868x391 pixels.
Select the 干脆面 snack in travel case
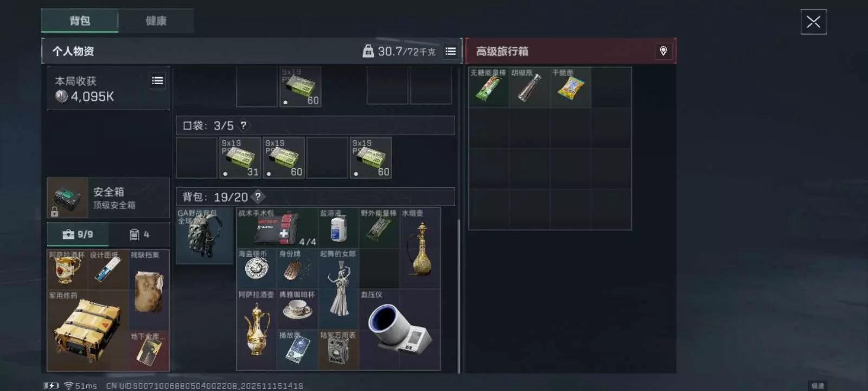pyautogui.click(x=571, y=87)
